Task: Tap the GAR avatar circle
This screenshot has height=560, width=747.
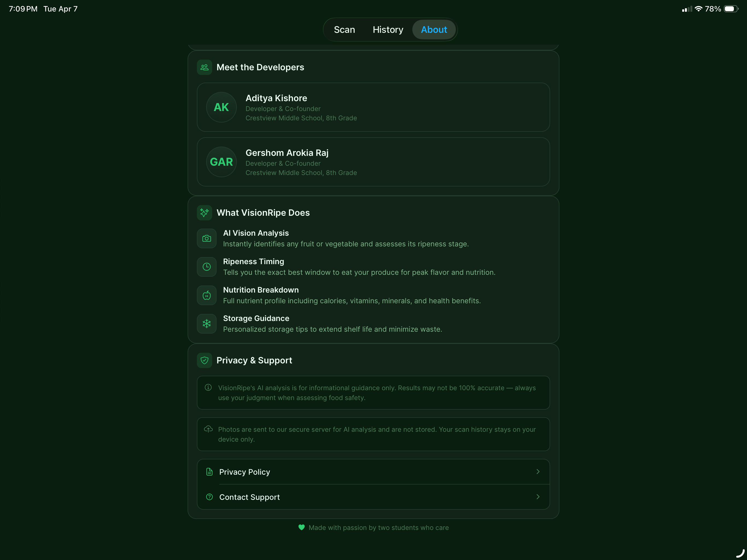Action: (221, 162)
